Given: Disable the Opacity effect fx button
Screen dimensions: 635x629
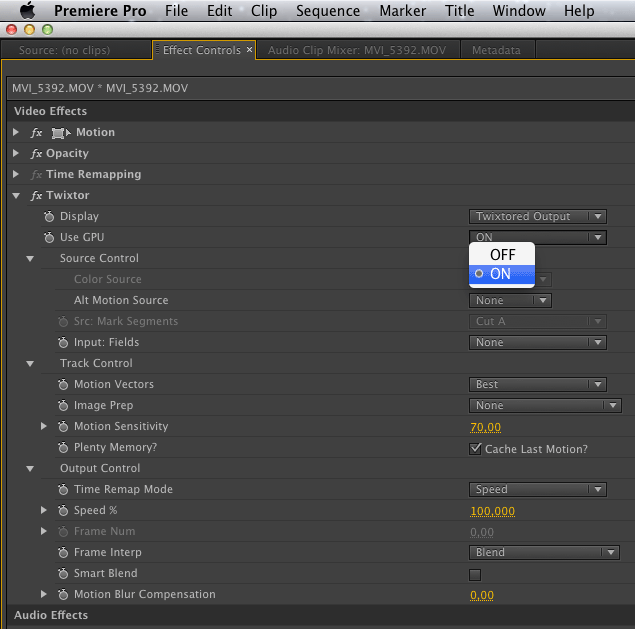Looking at the screenshot, I should (36, 154).
